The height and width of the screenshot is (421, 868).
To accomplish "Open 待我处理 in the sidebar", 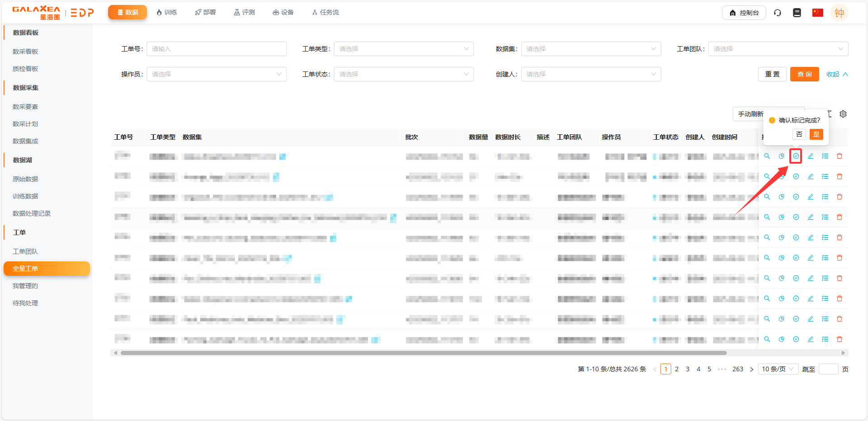I will point(25,303).
